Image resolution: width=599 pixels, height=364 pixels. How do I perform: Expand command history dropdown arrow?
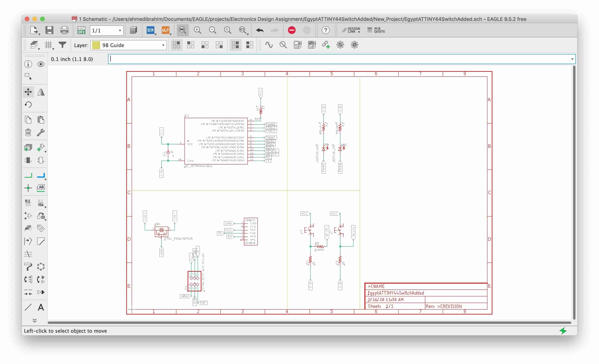572,59
